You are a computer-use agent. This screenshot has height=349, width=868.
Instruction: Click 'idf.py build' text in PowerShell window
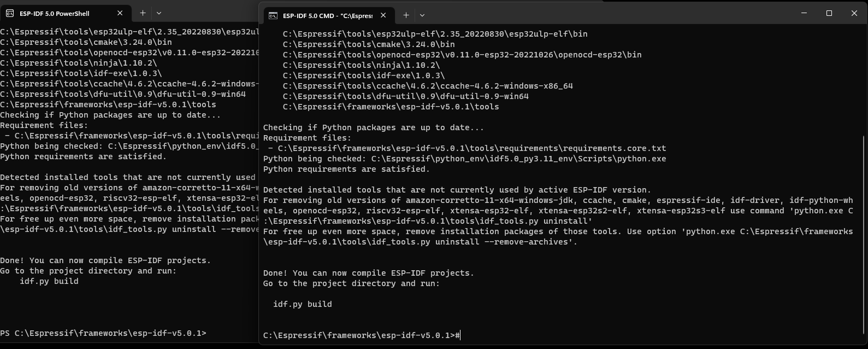[x=49, y=281]
